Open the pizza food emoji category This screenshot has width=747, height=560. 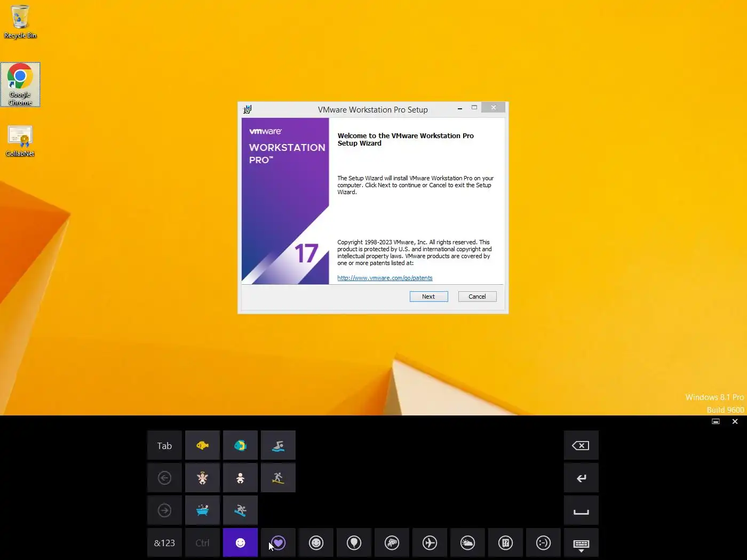click(x=392, y=543)
